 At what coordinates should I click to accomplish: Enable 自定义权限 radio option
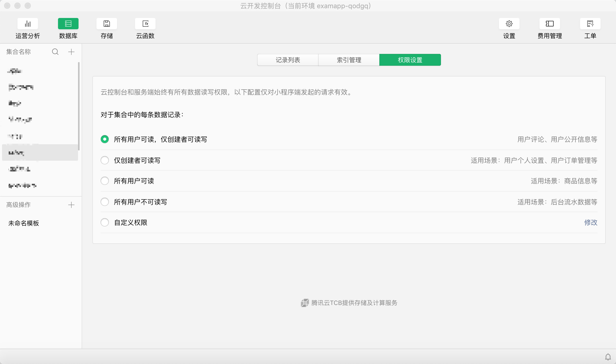(x=105, y=223)
